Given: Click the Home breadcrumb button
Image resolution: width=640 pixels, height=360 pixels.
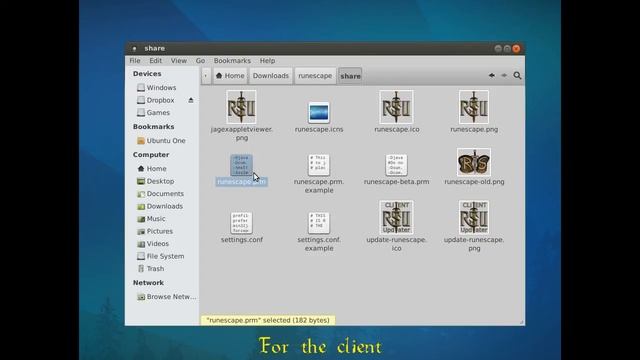Looking at the screenshot, I should (230, 76).
